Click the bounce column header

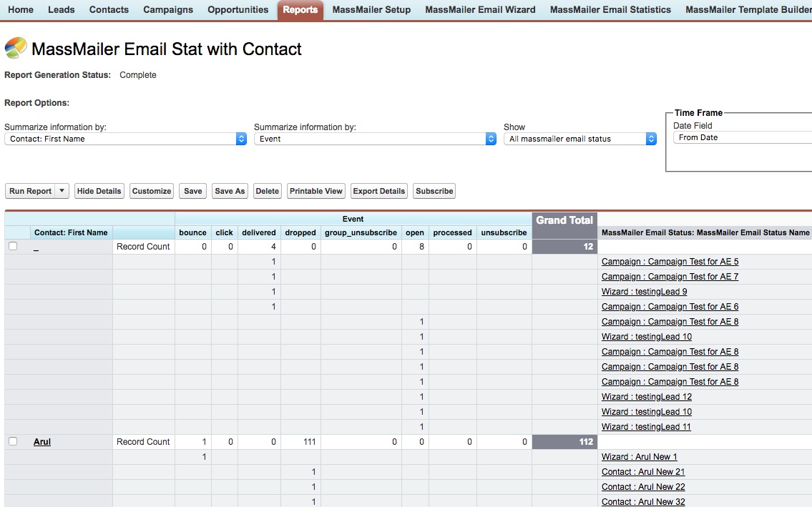[192, 232]
